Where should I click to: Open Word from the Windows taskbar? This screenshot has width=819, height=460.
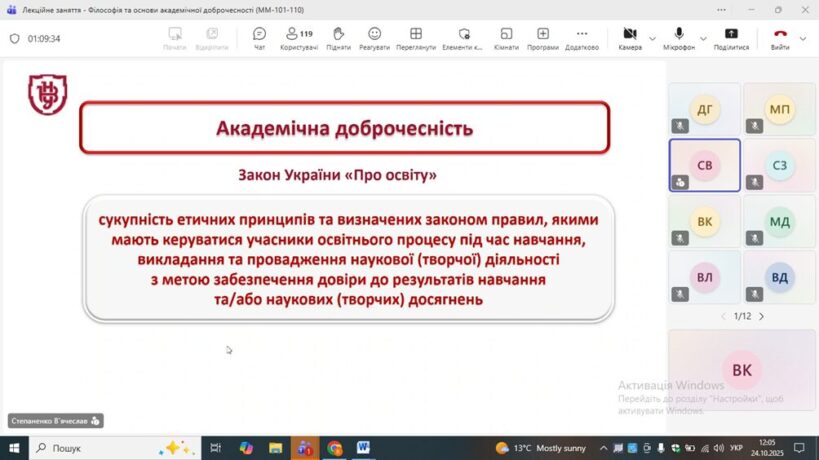pos(362,448)
